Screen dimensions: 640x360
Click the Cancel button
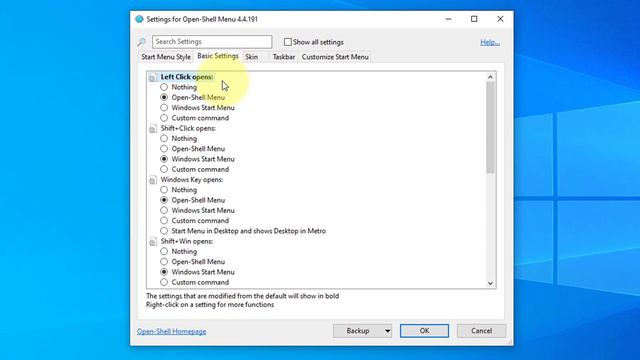(481, 331)
